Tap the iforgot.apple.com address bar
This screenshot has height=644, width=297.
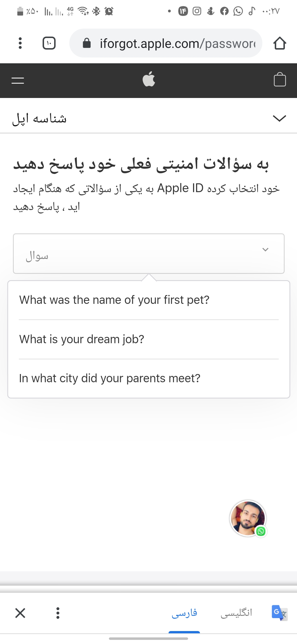pyautogui.click(x=177, y=43)
